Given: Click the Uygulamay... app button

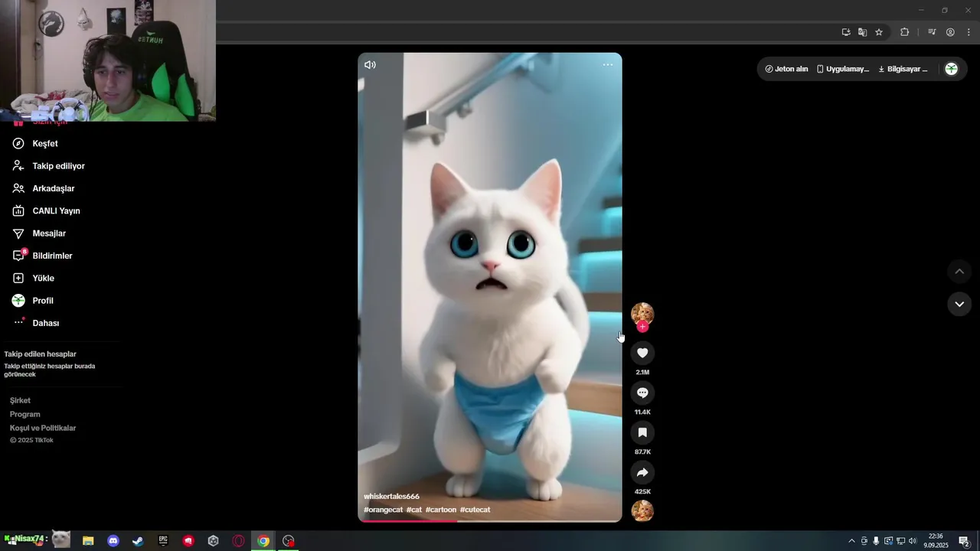Looking at the screenshot, I should [x=843, y=69].
